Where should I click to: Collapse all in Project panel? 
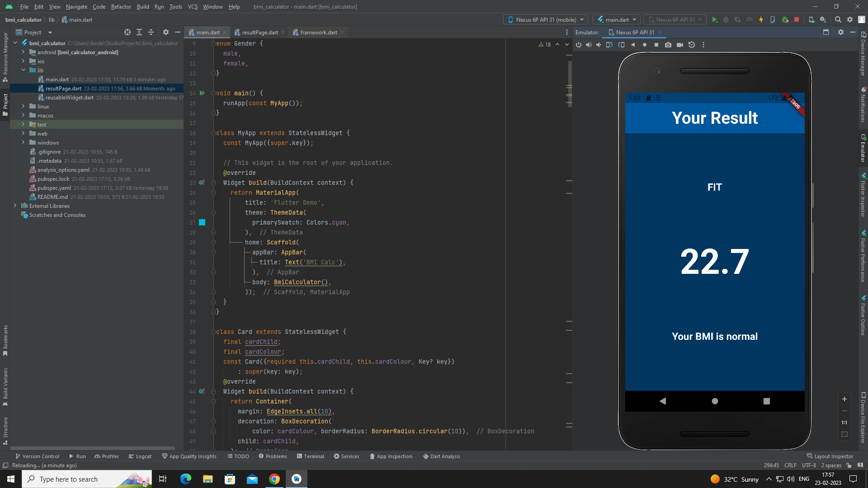151,33
